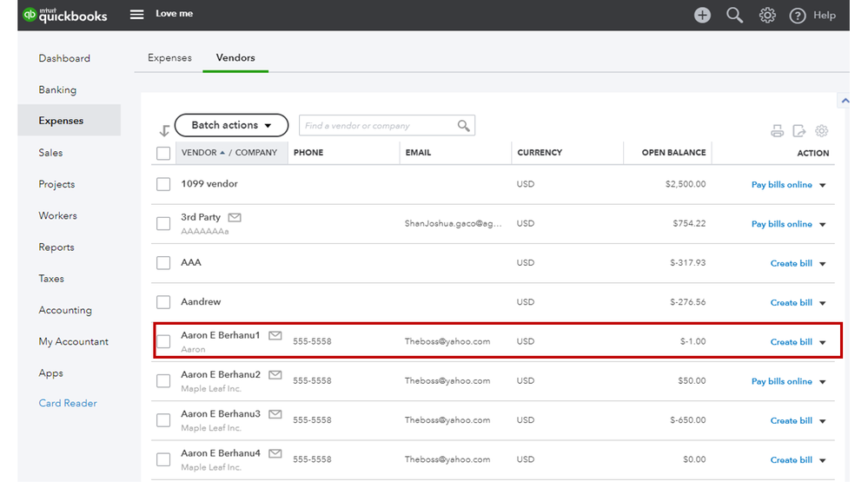Export the vendor list to file
Viewport: 868px width, 488px height.
[799, 131]
